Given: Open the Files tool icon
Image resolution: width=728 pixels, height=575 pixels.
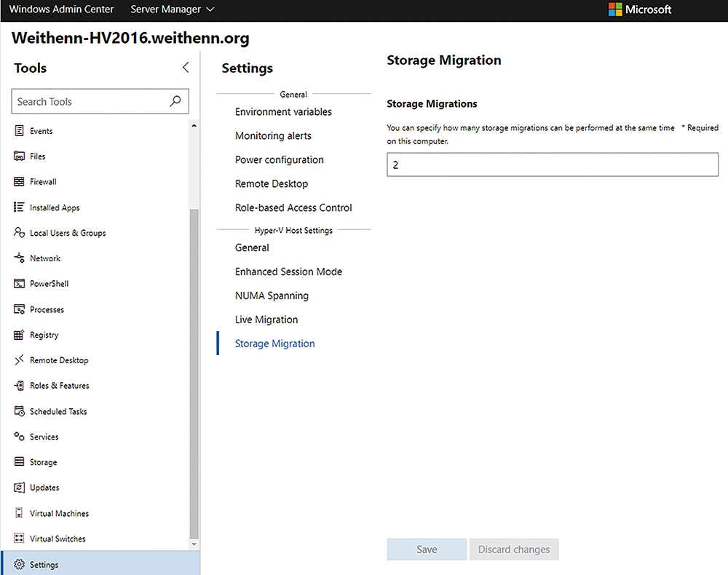Looking at the screenshot, I should [19, 156].
